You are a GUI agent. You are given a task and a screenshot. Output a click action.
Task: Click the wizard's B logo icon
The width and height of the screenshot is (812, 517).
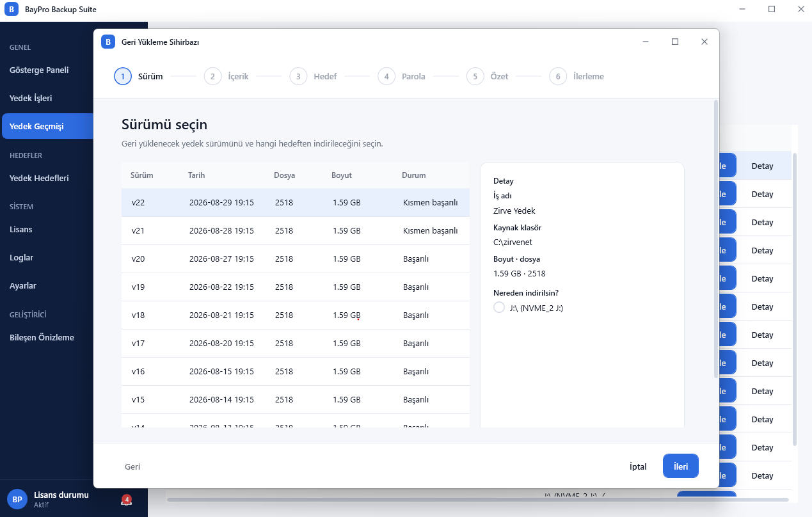coord(108,42)
